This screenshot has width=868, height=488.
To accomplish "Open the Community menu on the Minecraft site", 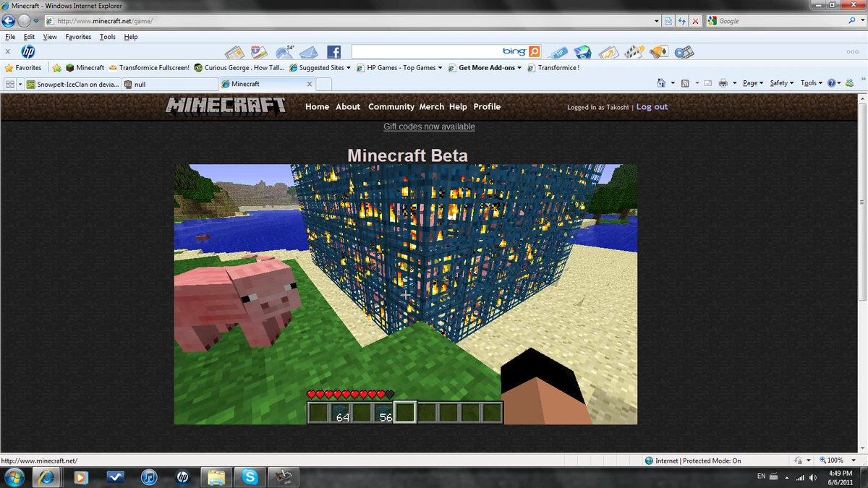I will (x=391, y=106).
